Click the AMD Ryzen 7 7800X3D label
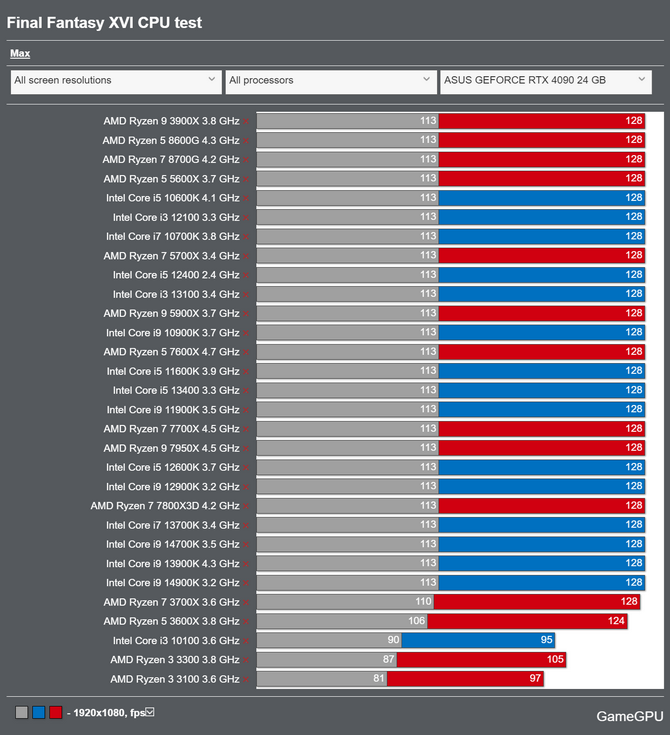This screenshot has height=735, width=670. pos(165,506)
